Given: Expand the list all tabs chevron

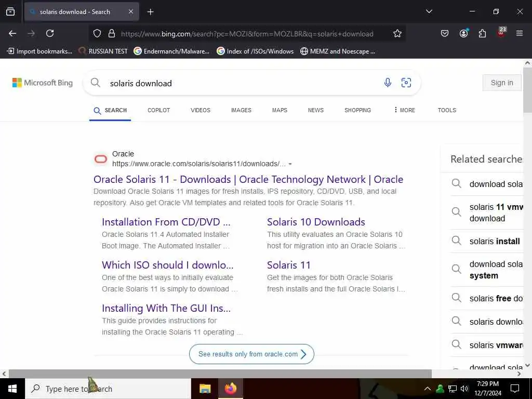Looking at the screenshot, I should coord(429,11).
